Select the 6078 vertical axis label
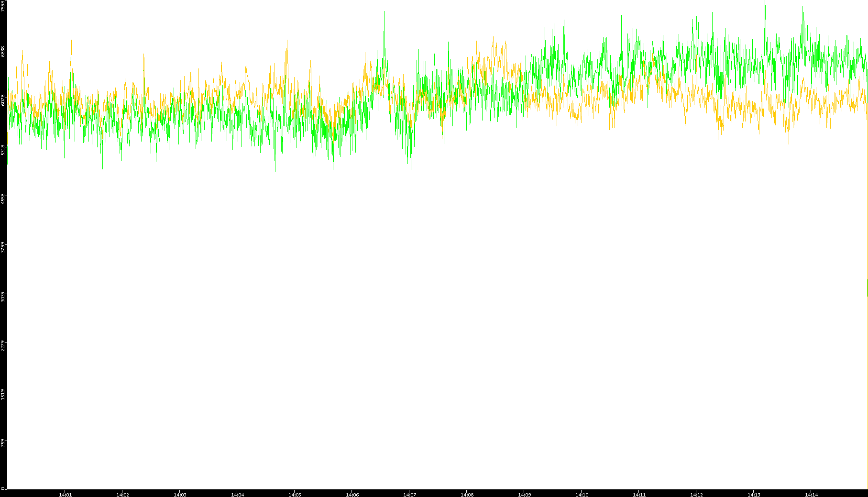Screen dimensions: 868x497 (x=3, y=100)
